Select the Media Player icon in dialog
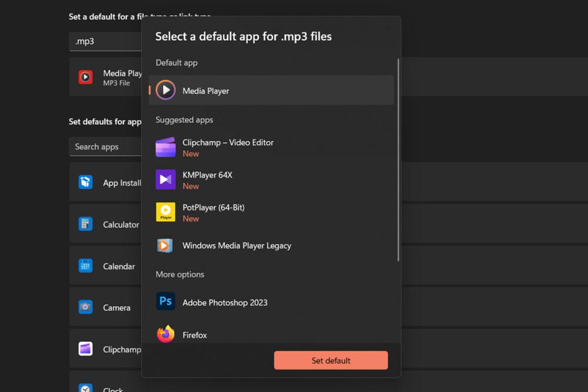Image resolution: width=588 pixels, height=392 pixels. click(166, 90)
